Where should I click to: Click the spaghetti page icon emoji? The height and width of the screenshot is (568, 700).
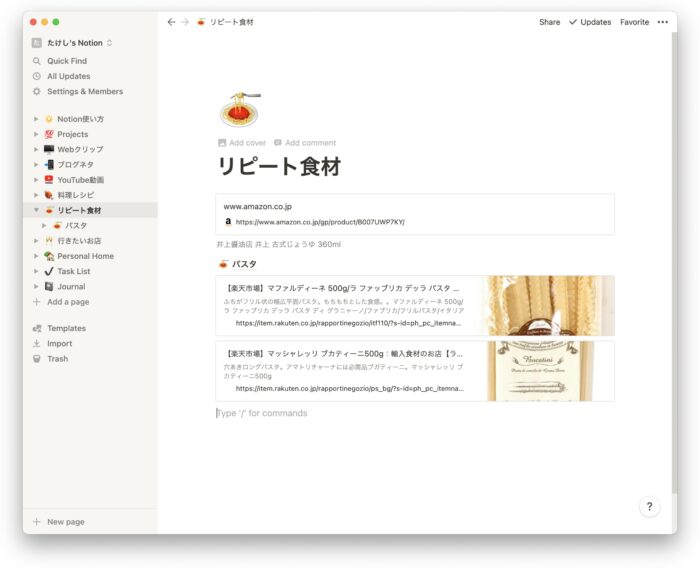(x=239, y=108)
